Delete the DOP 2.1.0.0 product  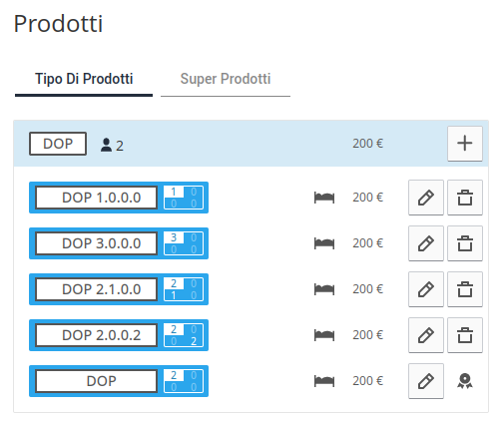pyautogui.click(x=465, y=289)
